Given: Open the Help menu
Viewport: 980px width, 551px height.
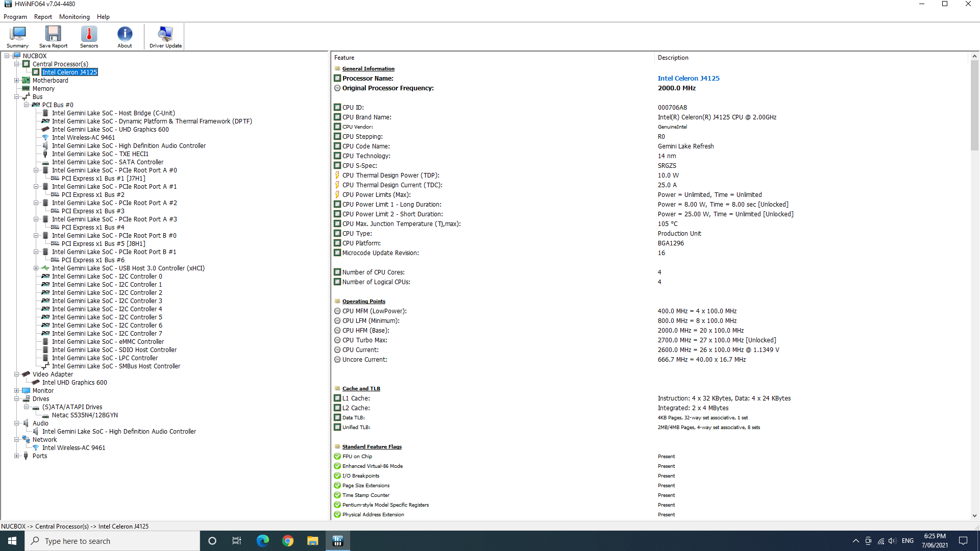Looking at the screenshot, I should 103,17.
